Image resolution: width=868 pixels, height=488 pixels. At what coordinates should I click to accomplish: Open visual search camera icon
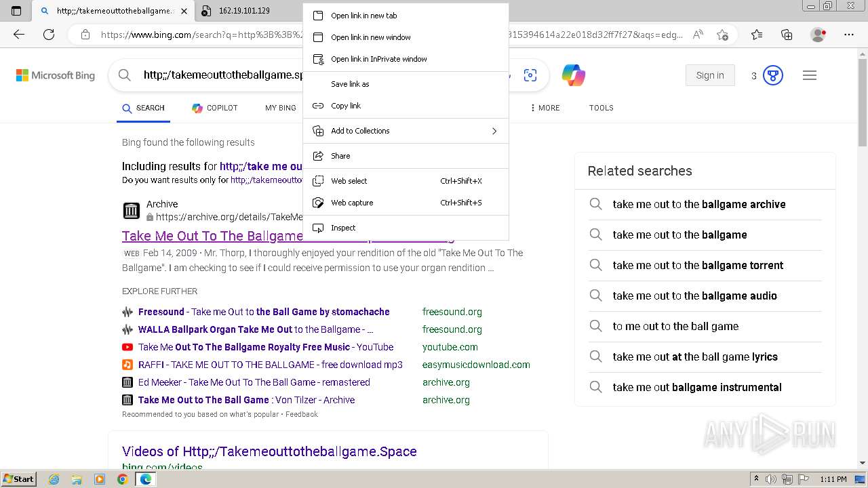tap(530, 75)
